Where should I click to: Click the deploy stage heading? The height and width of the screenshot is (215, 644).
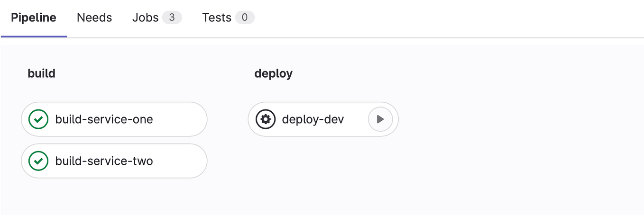(274, 74)
